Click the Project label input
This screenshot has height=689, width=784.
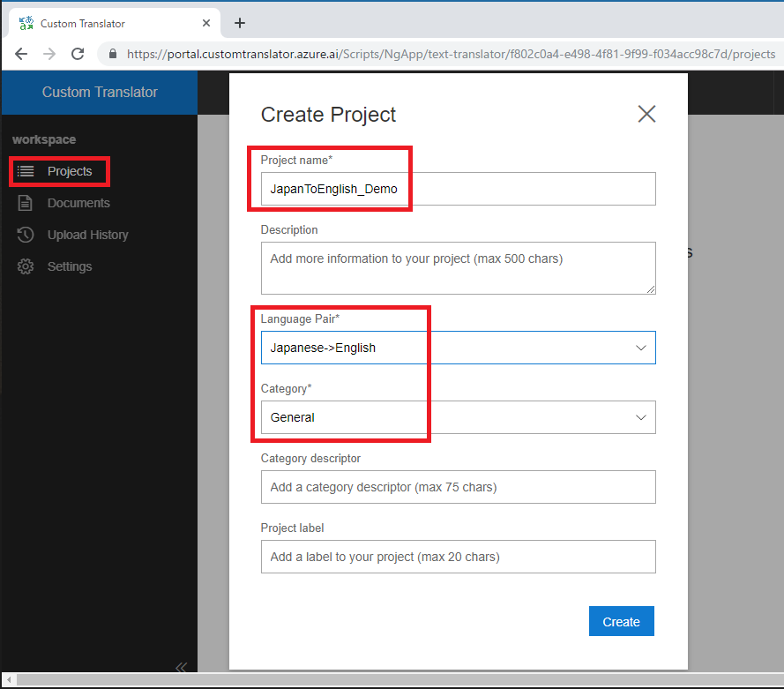pos(458,557)
